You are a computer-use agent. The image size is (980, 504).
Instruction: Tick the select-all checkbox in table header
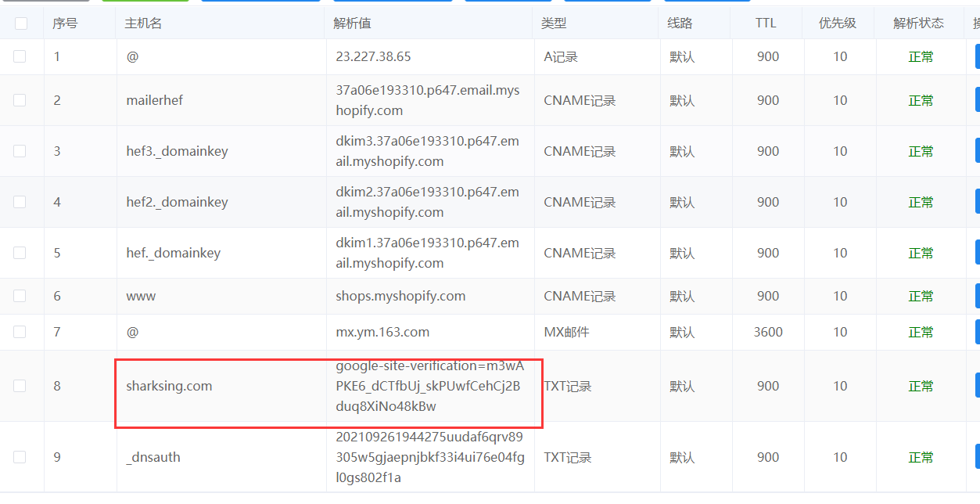(21, 23)
